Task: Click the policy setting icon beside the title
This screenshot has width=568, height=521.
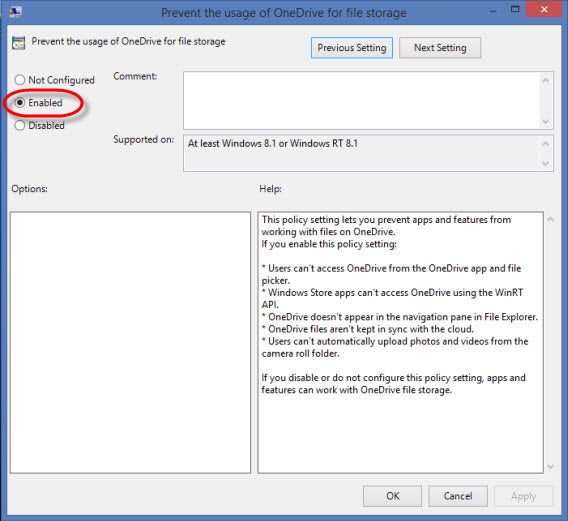Action: point(18,43)
